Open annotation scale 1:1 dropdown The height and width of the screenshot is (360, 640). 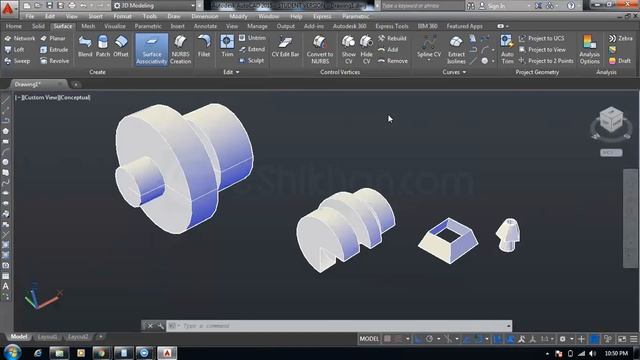pyautogui.click(x=547, y=339)
